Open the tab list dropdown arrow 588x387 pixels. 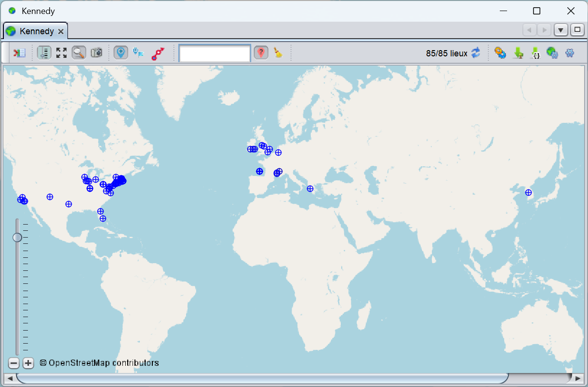(x=561, y=30)
